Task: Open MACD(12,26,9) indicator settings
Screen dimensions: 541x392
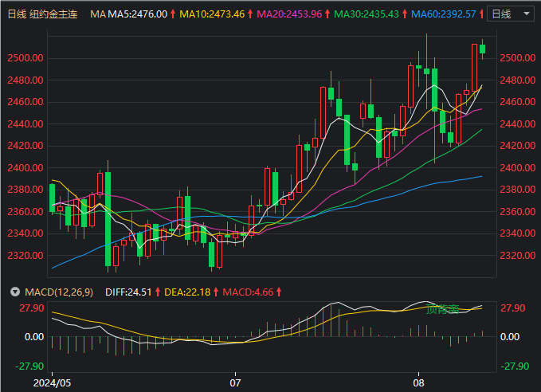Action: 56,292
